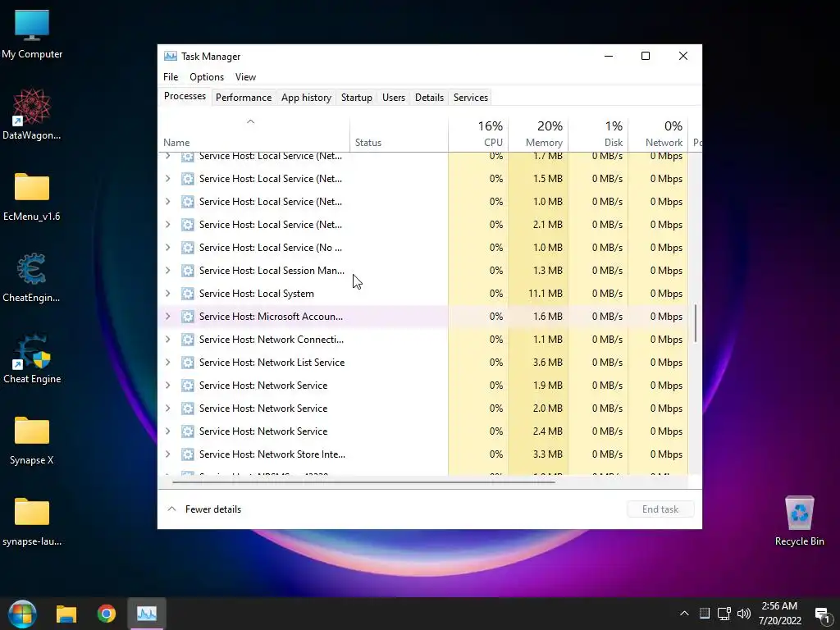This screenshot has height=630, width=840.
Task: Click Task Manager taskbar button
Action: coord(147,614)
